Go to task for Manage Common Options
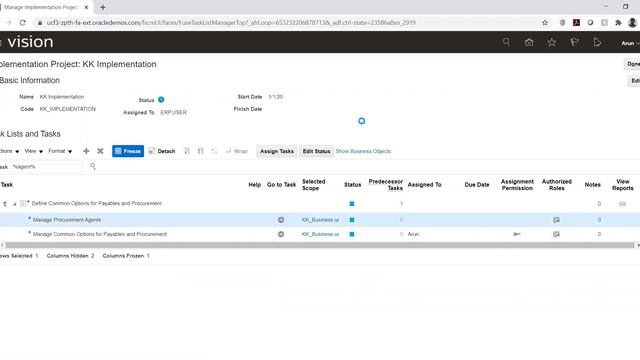Viewport: 640px width, 360px height. coord(281,234)
